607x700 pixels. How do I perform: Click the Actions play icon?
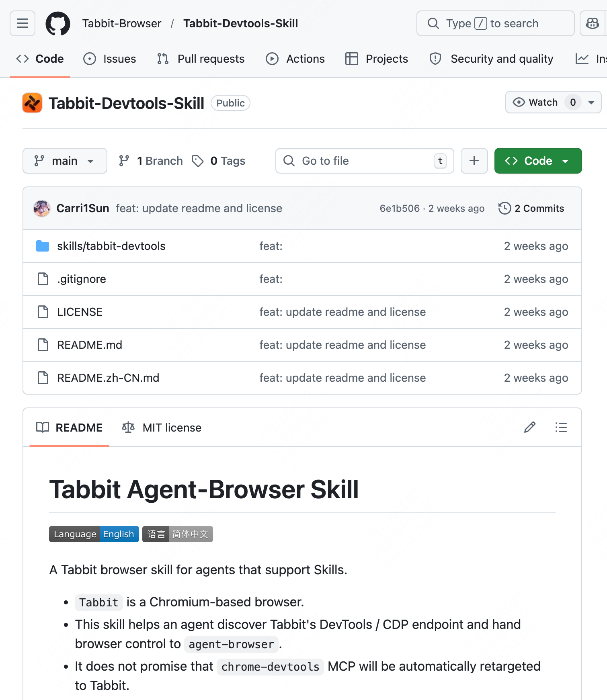click(272, 59)
